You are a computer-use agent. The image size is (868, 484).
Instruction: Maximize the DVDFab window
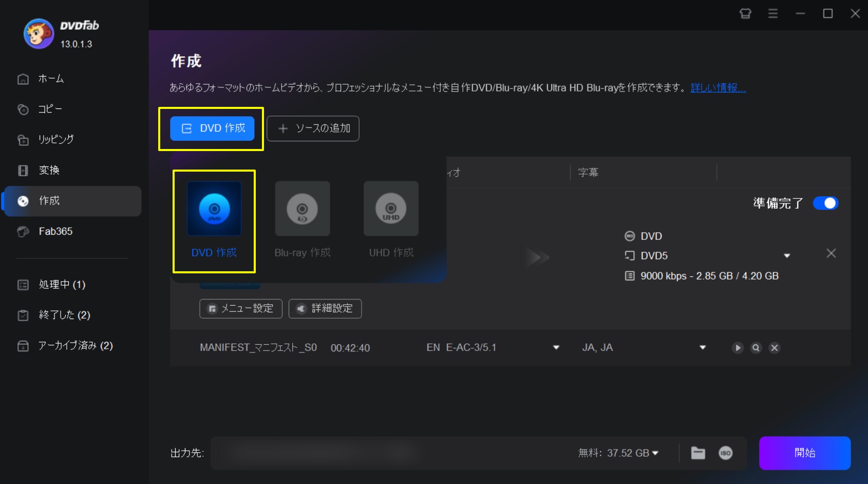pyautogui.click(x=828, y=13)
